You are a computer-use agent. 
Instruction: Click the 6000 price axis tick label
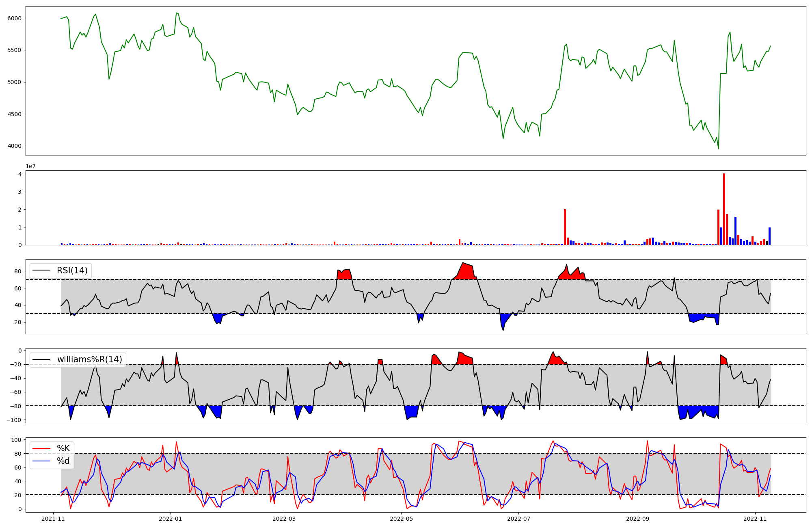click(x=14, y=18)
